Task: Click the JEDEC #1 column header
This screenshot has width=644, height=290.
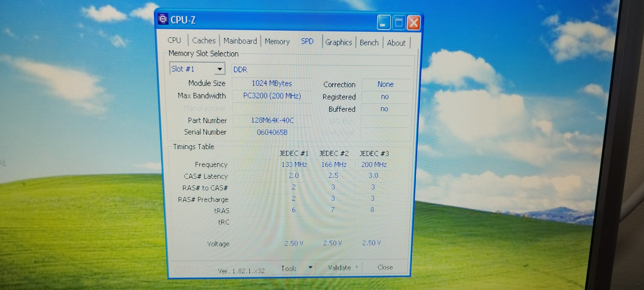Action: tap(294, 153)
